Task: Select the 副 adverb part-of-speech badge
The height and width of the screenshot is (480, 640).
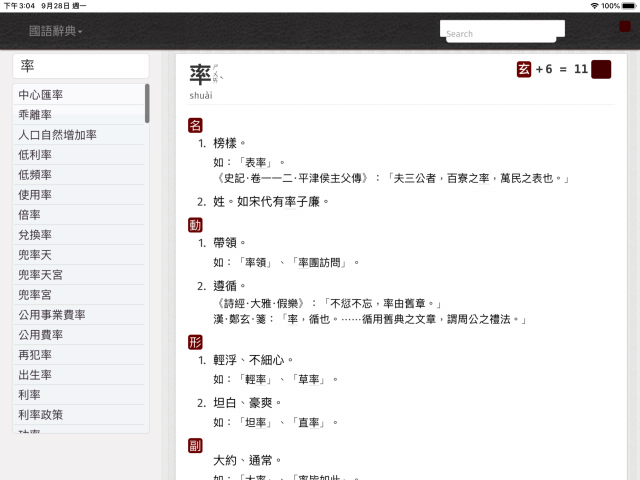Action: pyautogui.click(x=195, y=445)
